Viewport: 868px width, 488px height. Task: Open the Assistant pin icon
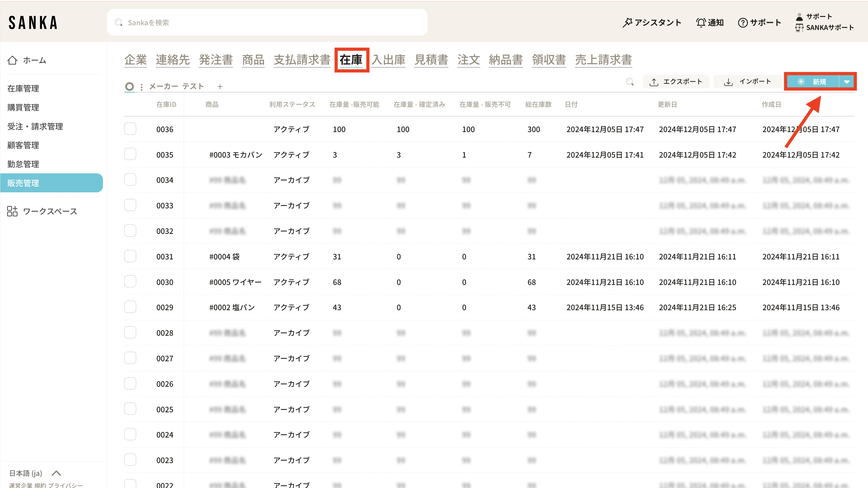tap(627, 23)
